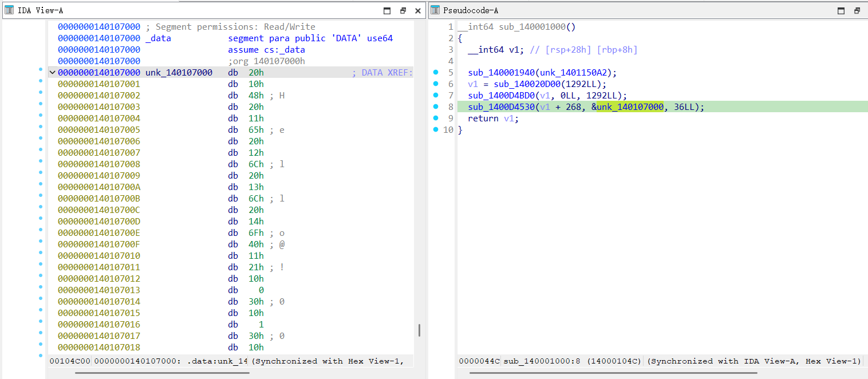This screenshot has width=868, height=379.
Task: Toggle breakpoint dot on pseudocode line 5
Action: [x=436, y=73]
